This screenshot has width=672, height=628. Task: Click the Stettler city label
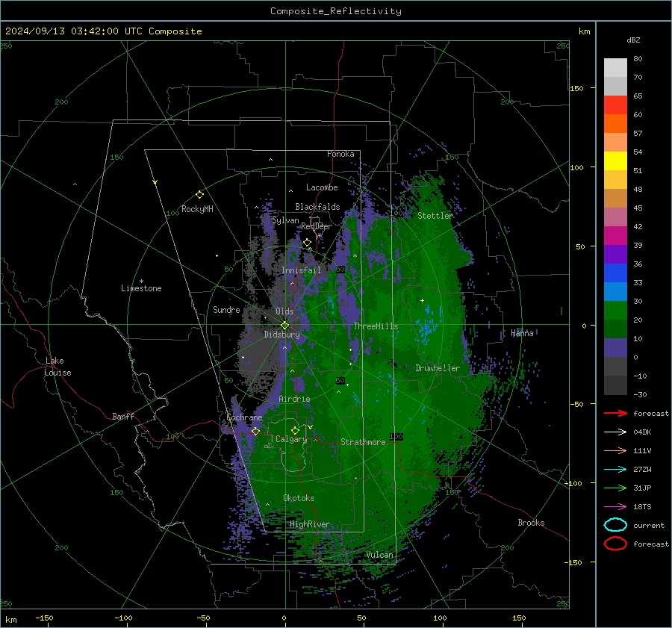pos(435,216)
